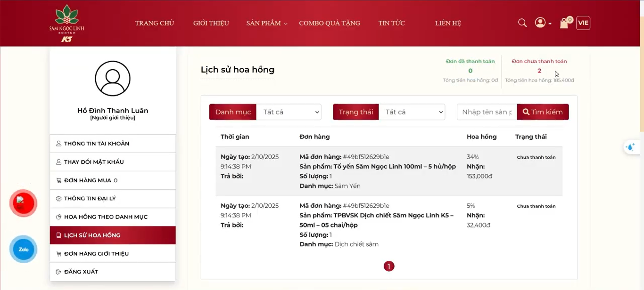
Task: Open the user account icon menu
Action: [x=543, y=23]
